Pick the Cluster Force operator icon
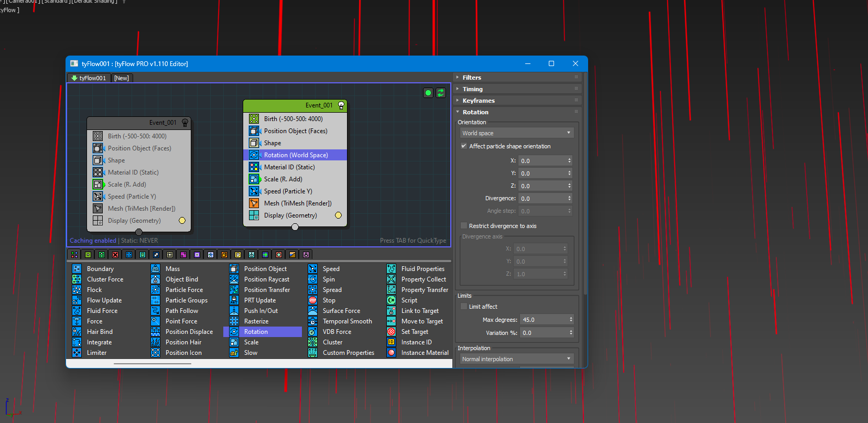The height and width of the screenshot is (423, 868). [x=77, y=279]
